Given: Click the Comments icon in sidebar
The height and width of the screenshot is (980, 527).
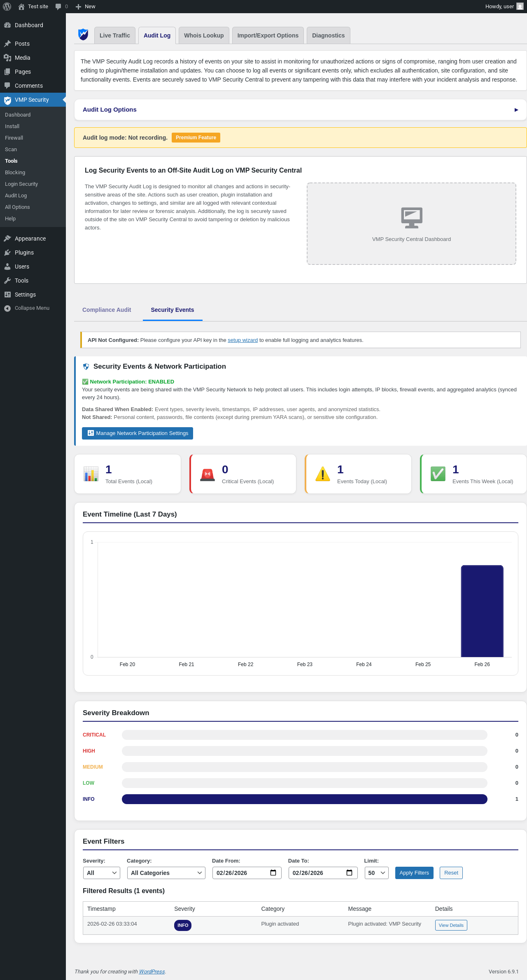Looking at the screenshot, I should (x=7, y=86).
